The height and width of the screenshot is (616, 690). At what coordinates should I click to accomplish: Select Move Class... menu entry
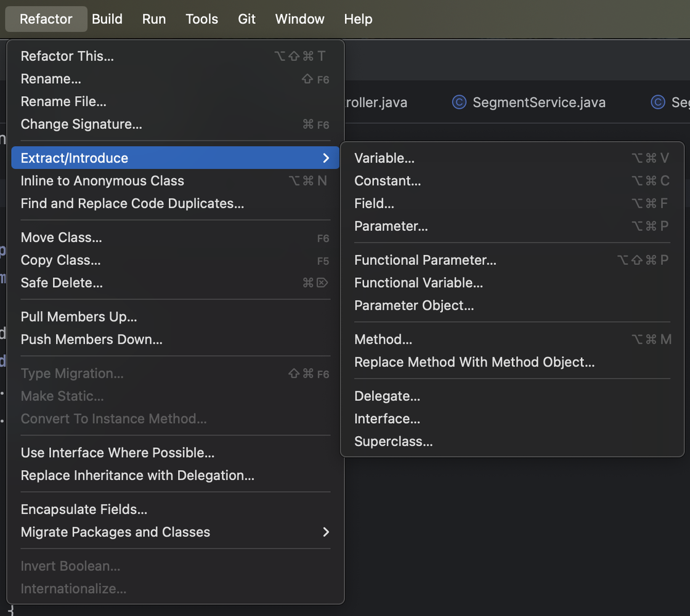pos(175,237)
